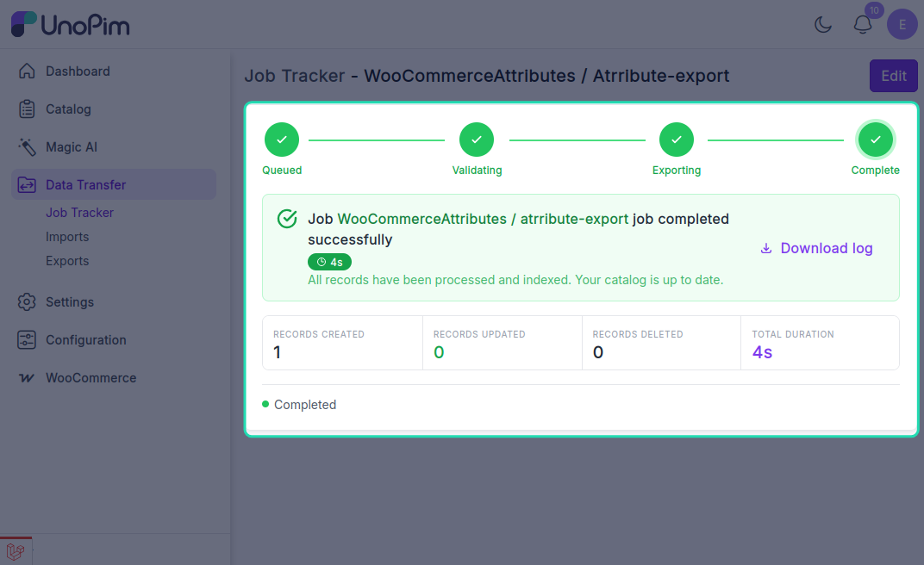The width and height of the screenshot is (924, 565).
Task: Click the Complete step checkmark circle
Action: pos(876,140)
